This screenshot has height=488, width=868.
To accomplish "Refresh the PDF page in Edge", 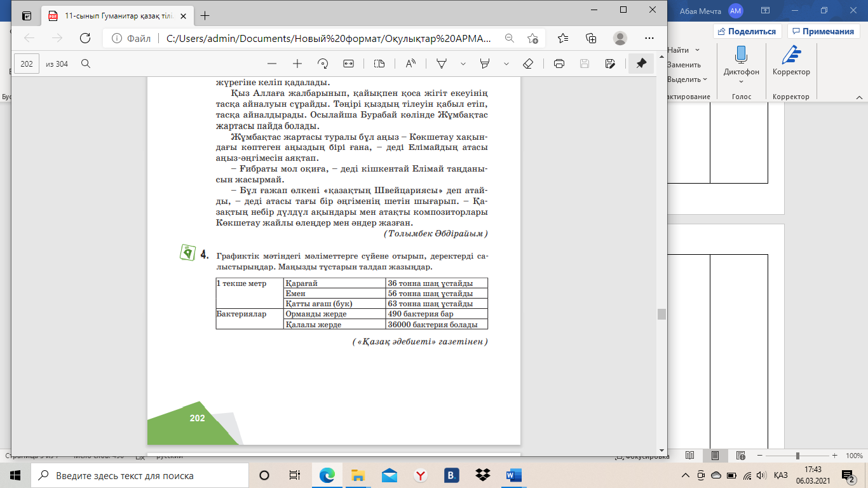I will (x=85, y=38).
